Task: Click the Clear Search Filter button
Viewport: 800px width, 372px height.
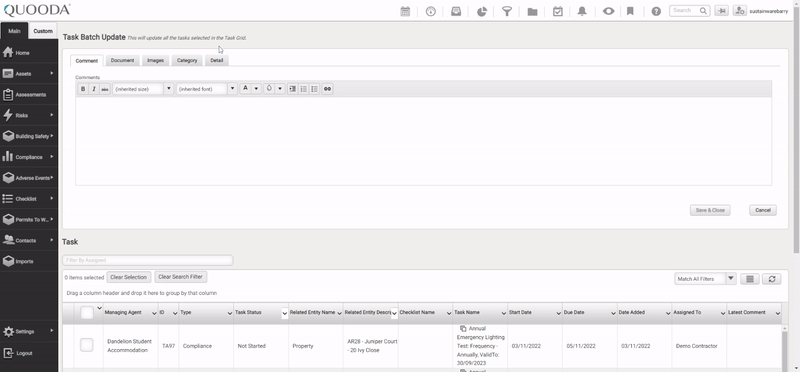Action: click(x=181, y=277)
